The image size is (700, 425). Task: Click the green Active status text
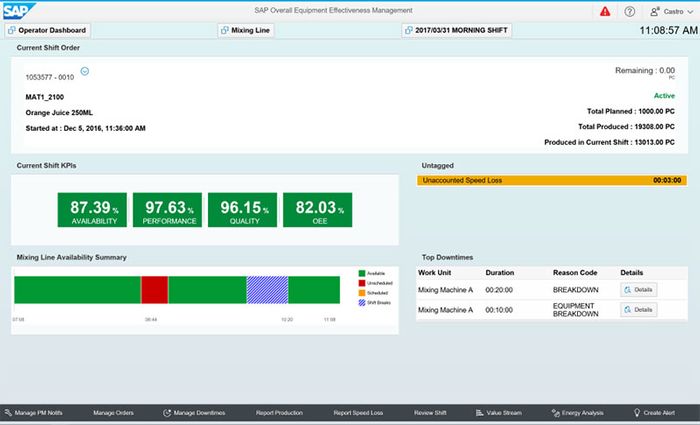[664, 96]
